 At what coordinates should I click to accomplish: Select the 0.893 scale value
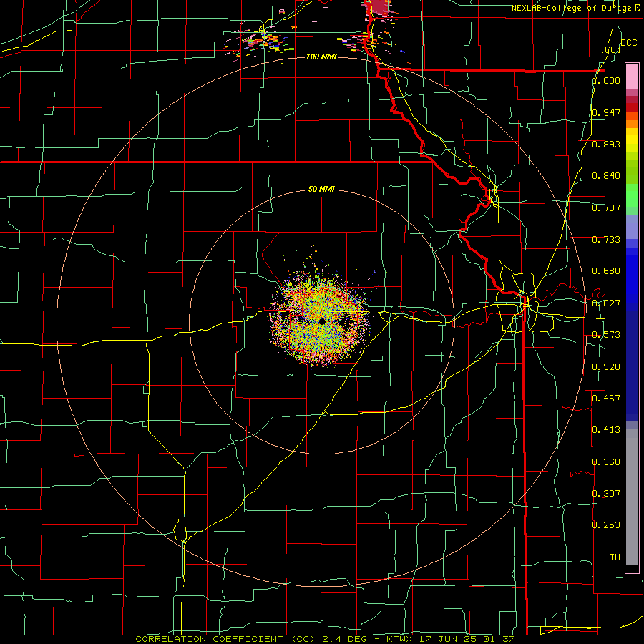click(606, 144)
